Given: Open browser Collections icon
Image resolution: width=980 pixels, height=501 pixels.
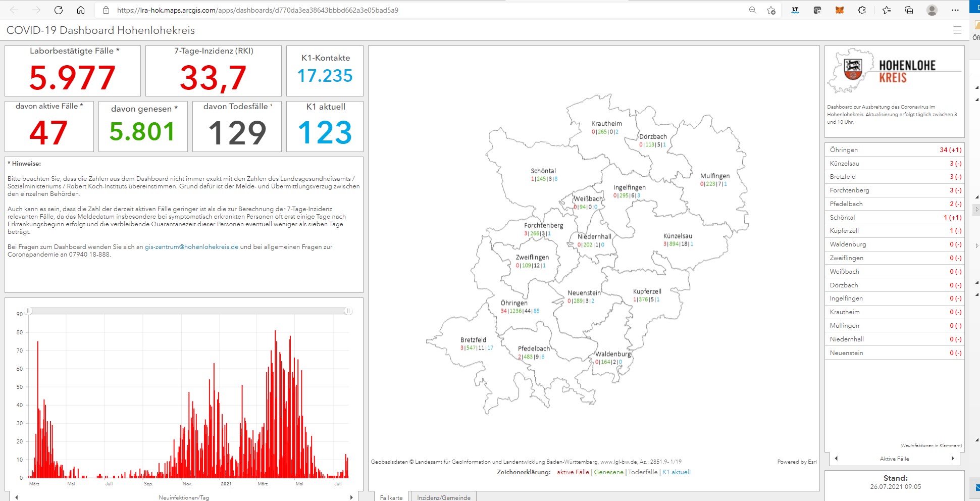Looking at the screenshot, I should tap(909, 10).
